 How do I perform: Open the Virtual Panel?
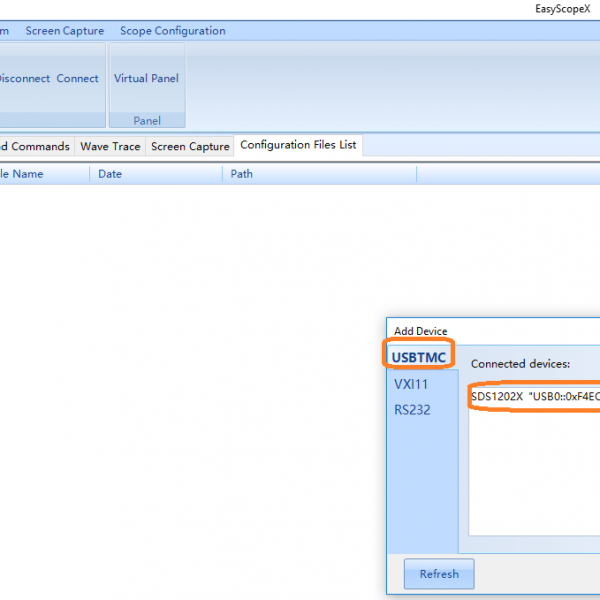click(x=146, y=78)
